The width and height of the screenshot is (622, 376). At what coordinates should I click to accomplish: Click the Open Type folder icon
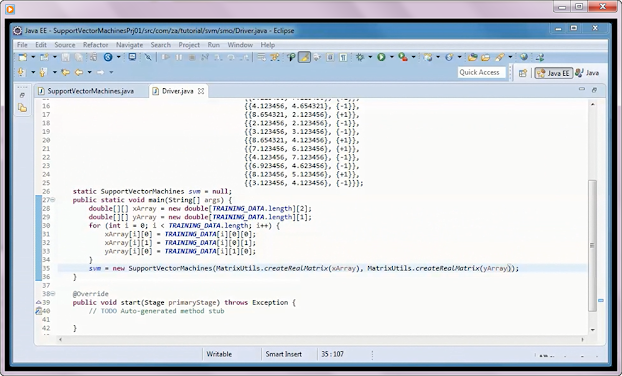click(472, 57)
